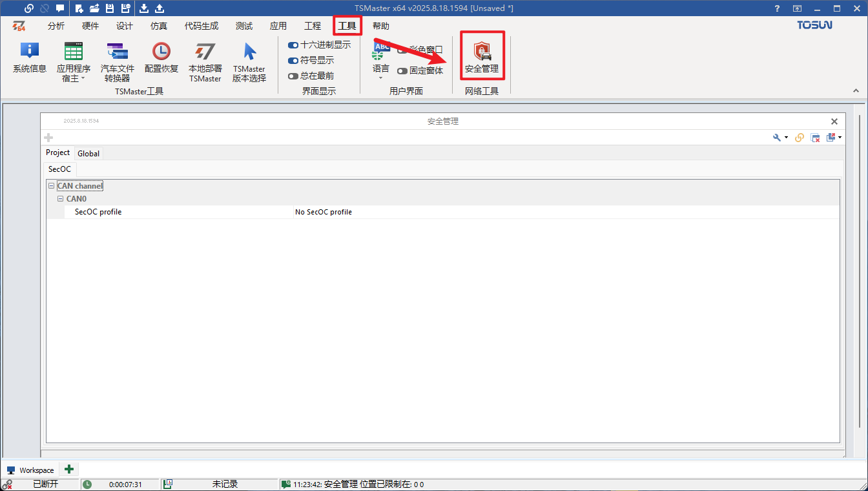Click the grey plus add icon in 安全管理
Viewport: 868px width, 491px height.
48,138
